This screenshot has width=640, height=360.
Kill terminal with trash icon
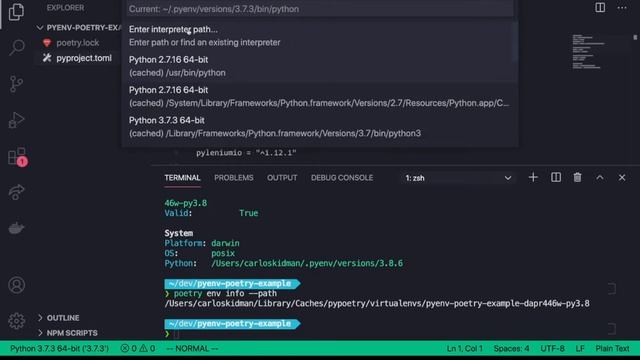577,178
